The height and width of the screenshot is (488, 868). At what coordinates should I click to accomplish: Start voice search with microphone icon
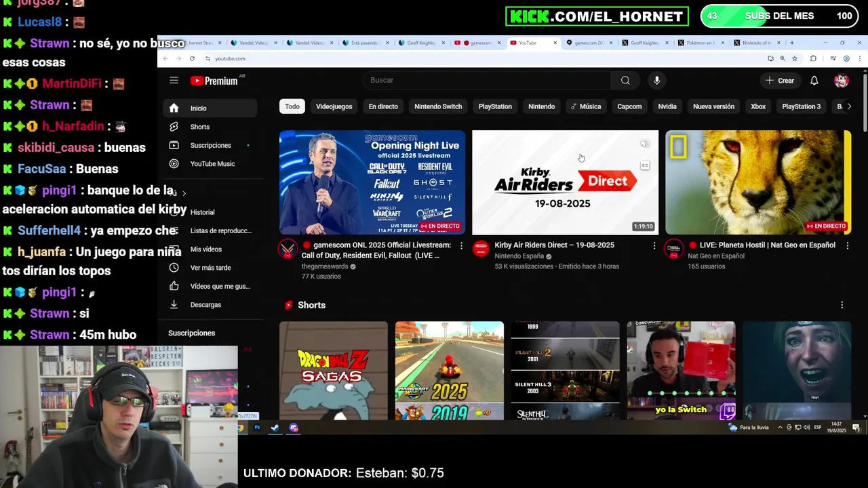click(x=656, y=80)
